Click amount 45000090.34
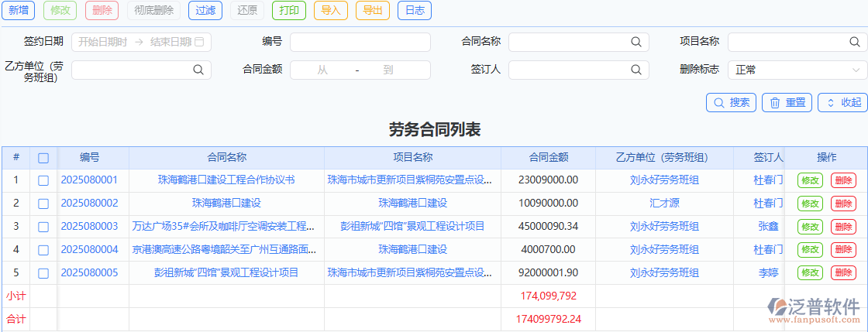Viewport: 868px width, 332px height. coord(549,227)
